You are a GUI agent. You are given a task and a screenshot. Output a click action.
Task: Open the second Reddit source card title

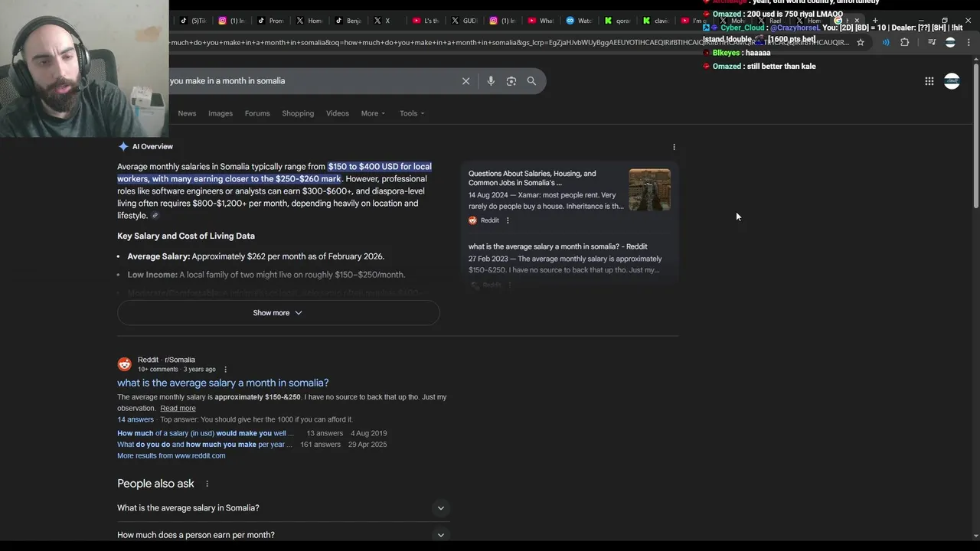(557, 246)
